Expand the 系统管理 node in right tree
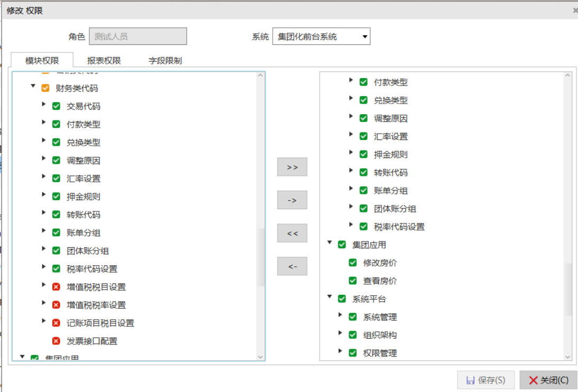The height and width of the screenshot is (392, 578). (x=340, y=315)
